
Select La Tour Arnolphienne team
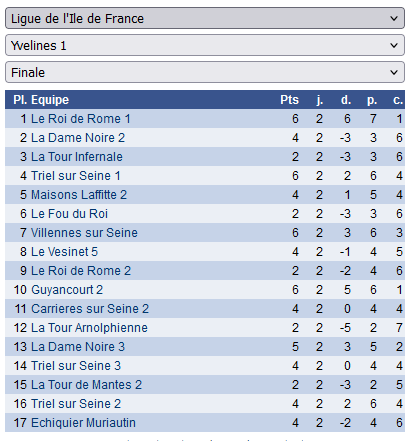point(89,328)
